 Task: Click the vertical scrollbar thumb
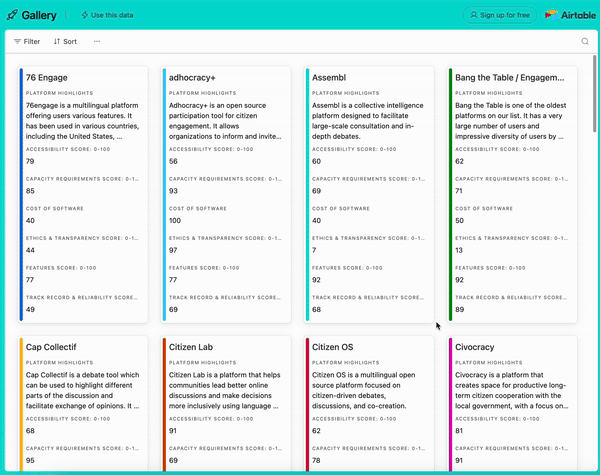pos(594,94)
